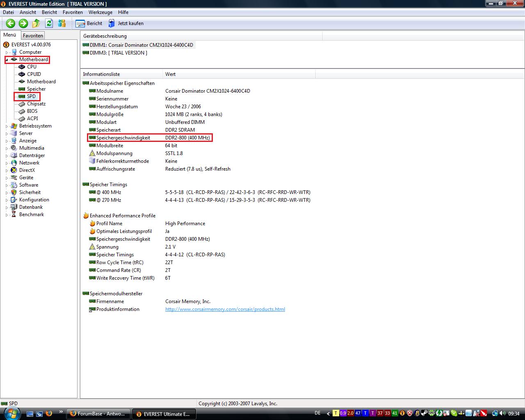Click the Gerätebeschreibung column header
Viewport: 525px width, 420px height.
201,36
